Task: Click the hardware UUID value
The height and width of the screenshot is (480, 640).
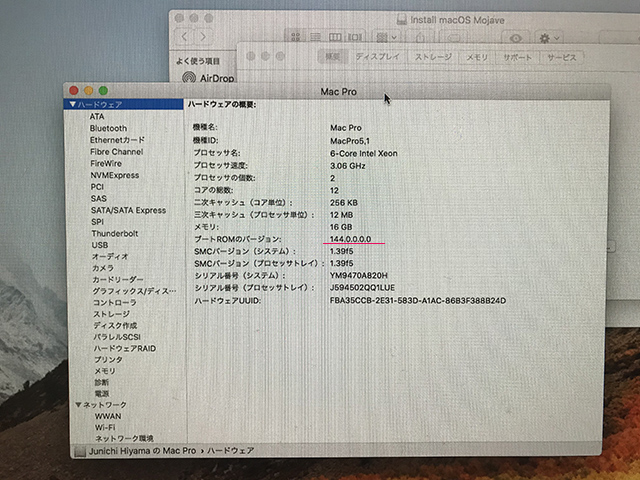Action: click(x=418, y=301)
